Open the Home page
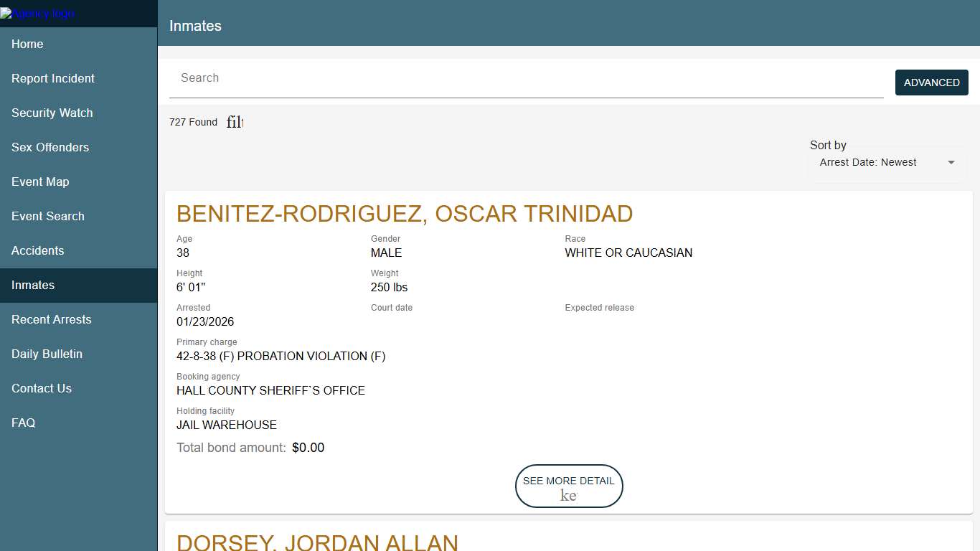The height and width of the screenshot is (551, 980). [27, 44]
